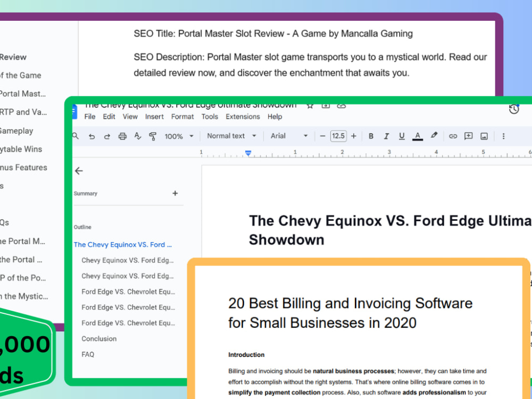This screenshot has width=532, height=399.
Task: Run spelling and grammar check icon
Action: coord(137,136)
